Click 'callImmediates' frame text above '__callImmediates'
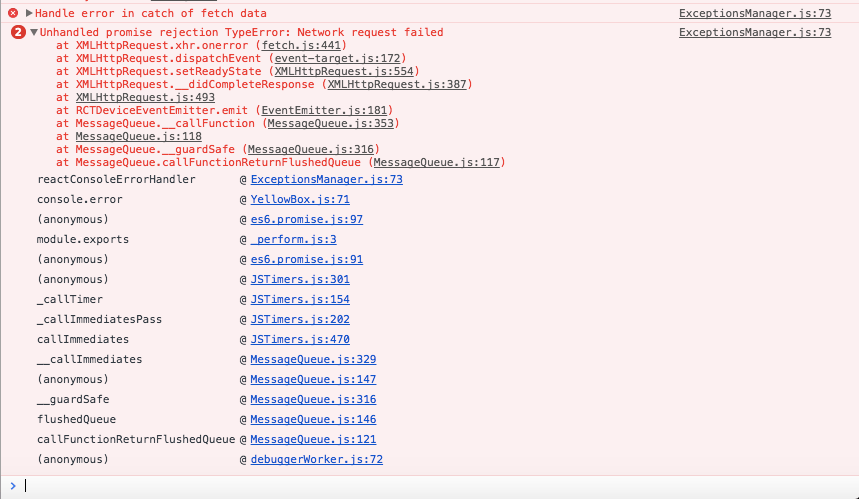Viewport: 859px width, 499px height. (83, 339)
